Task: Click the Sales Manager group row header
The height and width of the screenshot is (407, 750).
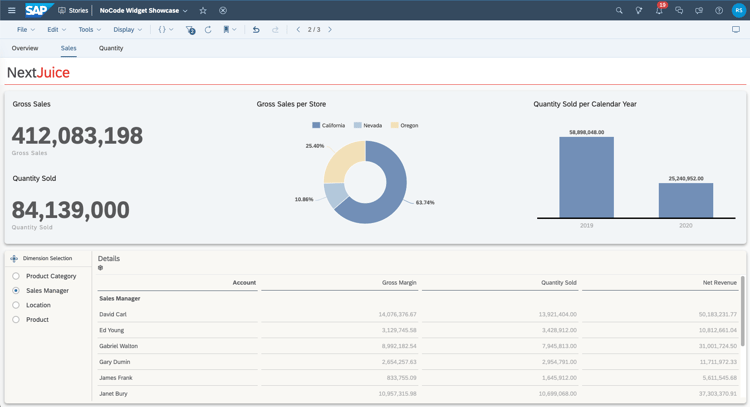Action: coord(120,298)
